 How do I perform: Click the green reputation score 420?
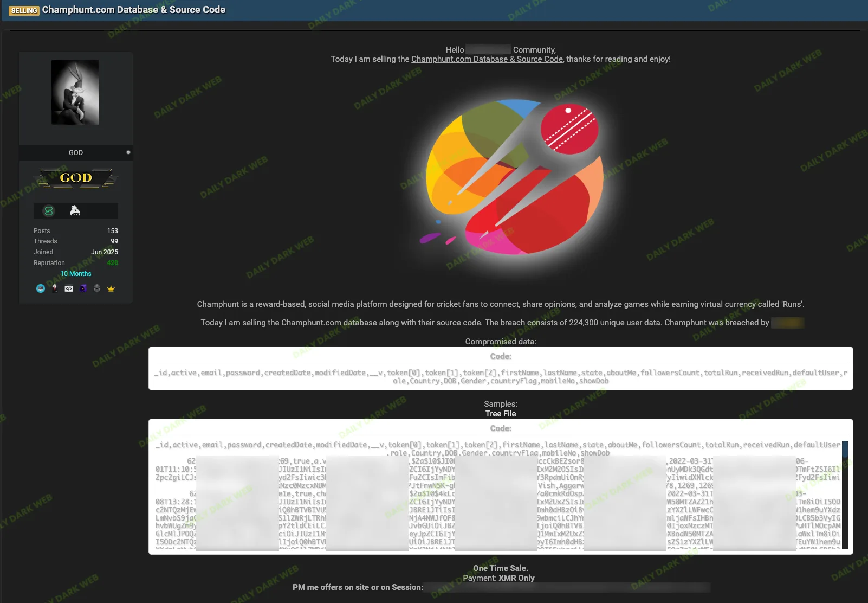(112, 263)
